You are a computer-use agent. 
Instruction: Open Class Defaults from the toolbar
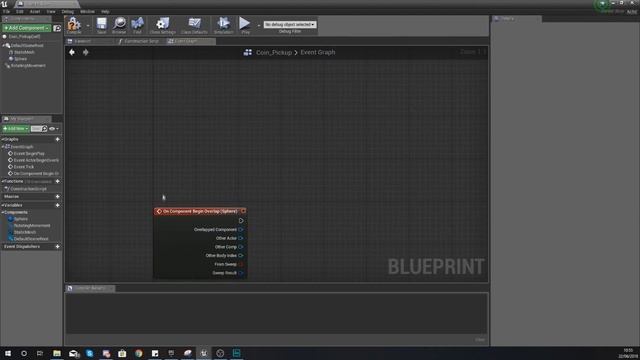point(194,24)
